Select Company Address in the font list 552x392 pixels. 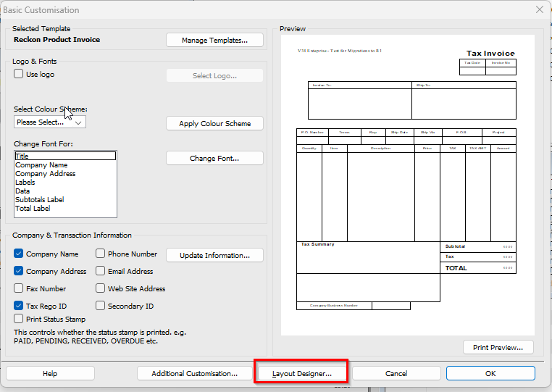point(65,174)
